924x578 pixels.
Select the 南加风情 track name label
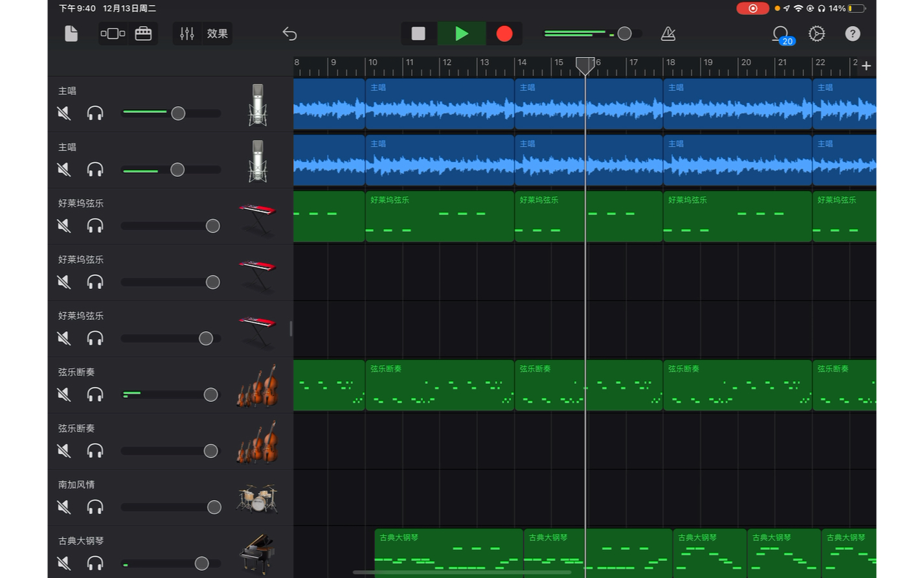point(76,485)
